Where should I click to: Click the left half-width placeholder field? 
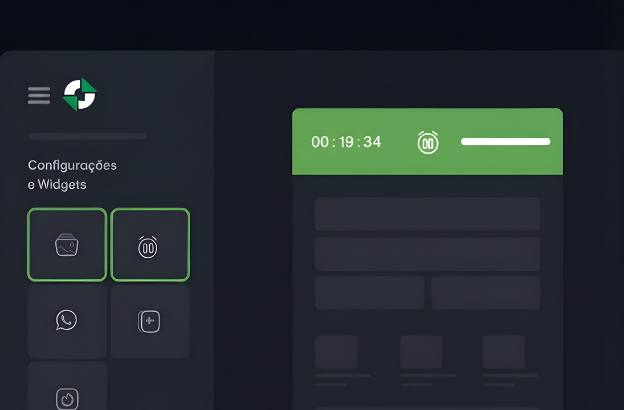[369, 293]
